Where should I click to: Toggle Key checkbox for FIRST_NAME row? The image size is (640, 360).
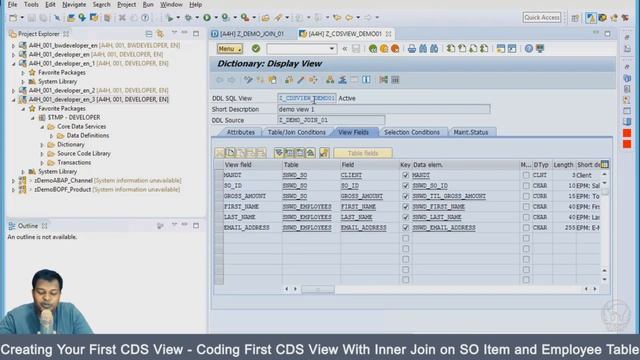point(405,207)
